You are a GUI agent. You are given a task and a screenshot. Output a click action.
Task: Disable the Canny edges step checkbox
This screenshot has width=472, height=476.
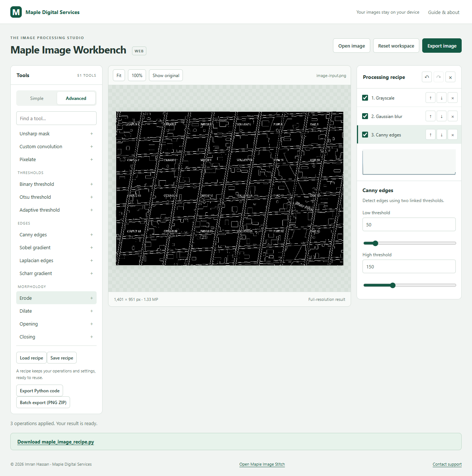pos(365,135)
